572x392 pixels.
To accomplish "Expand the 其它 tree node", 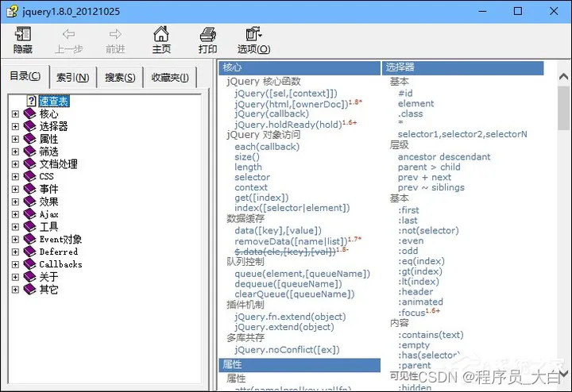I will (x=15, y=290).
